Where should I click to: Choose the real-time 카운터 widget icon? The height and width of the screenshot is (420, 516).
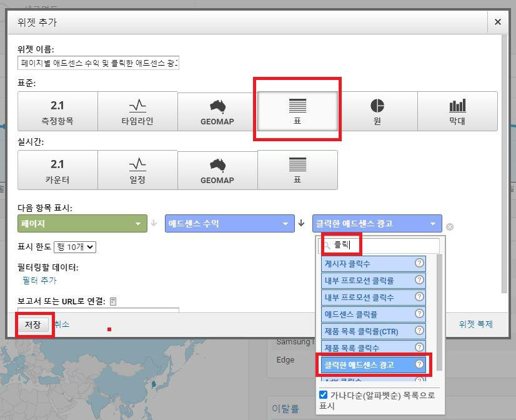(x=57, y=170)
